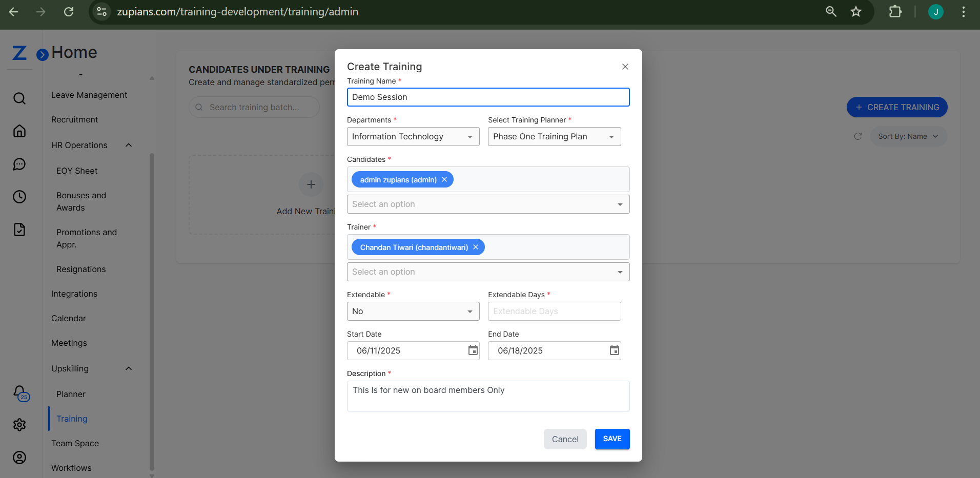Remove the admin zupians candidate chip

pyautogui.click(x=444, y=179)
